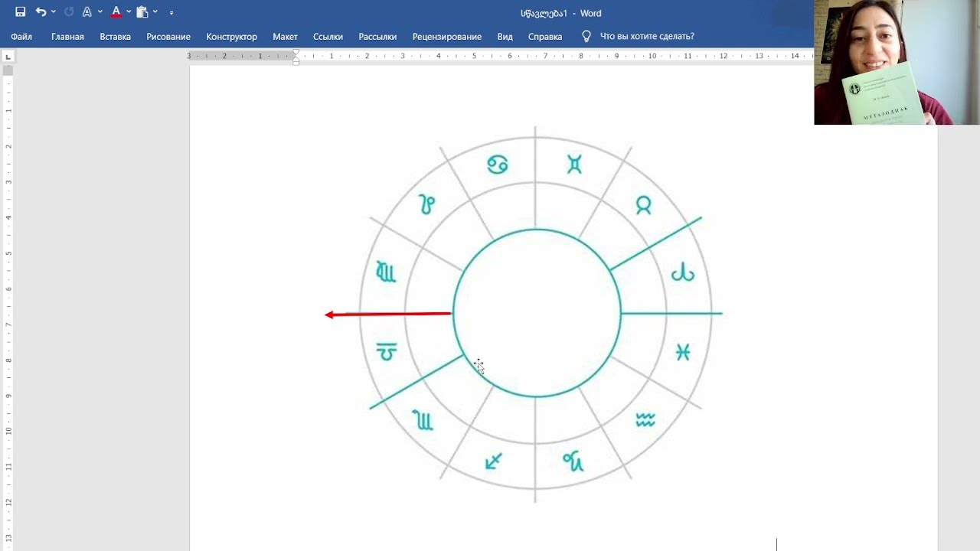Open Customize Quick Access Toolbar menu

tap(171, 12)
